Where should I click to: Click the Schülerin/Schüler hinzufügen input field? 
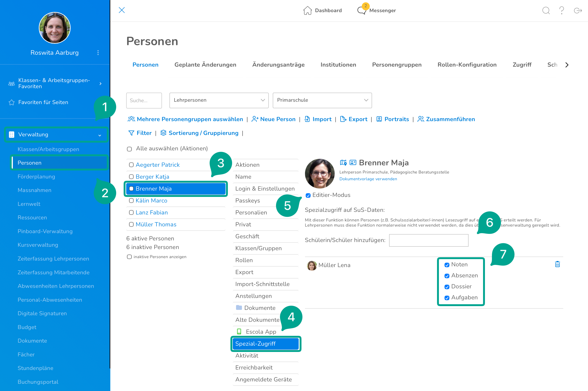[429, 240]
